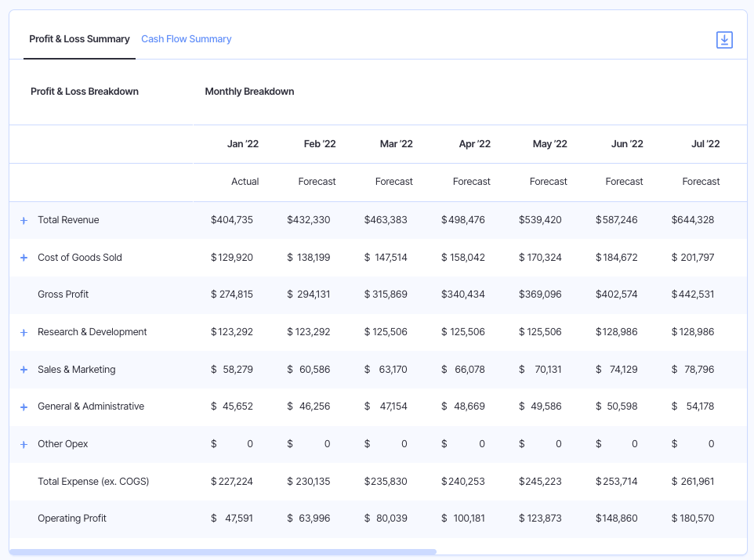This screenshot has width=754, height=560.
Task: Select the Profit & Loss Summary tab
Action: (x=79, y=39)
